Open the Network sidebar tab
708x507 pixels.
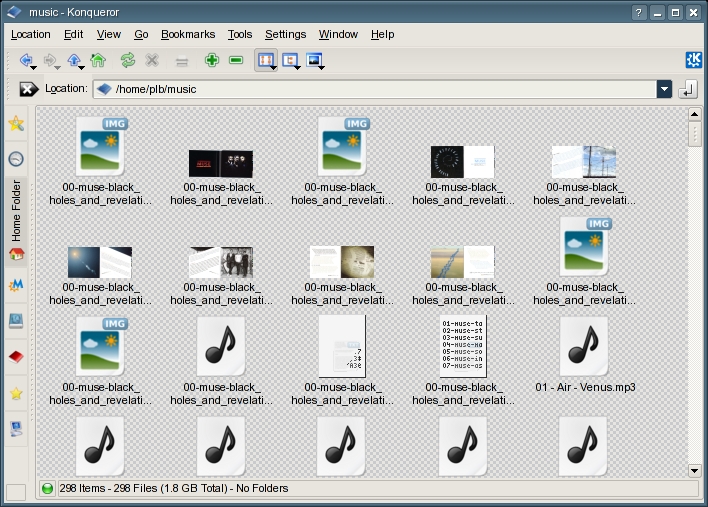point(16,321)
